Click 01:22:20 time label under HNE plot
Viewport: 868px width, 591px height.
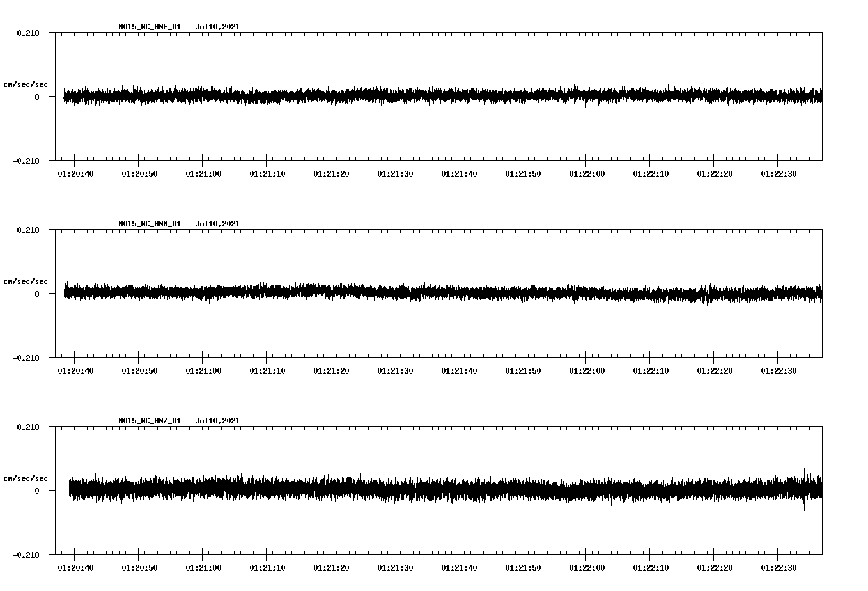[715, 174]
